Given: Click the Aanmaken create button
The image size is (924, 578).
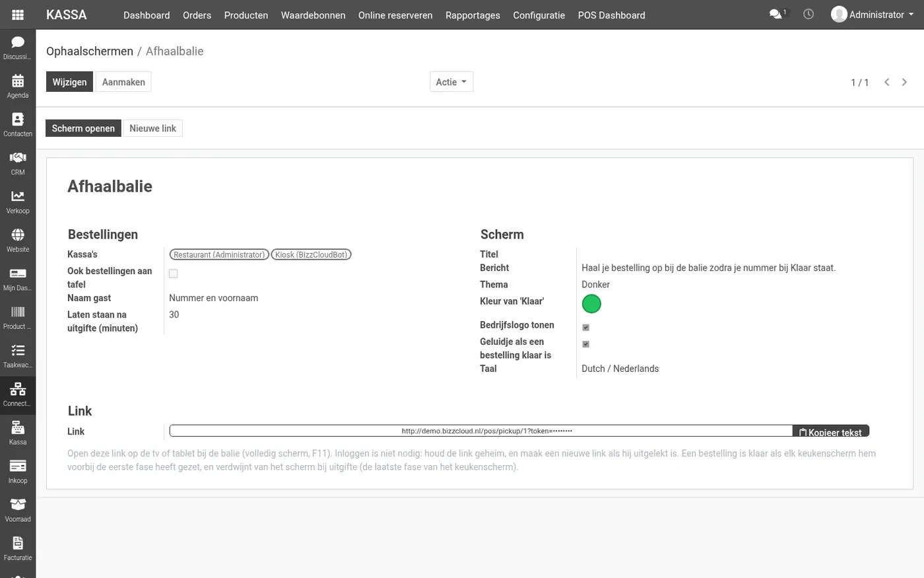Looking at the screenshot, I should (123, 82).
